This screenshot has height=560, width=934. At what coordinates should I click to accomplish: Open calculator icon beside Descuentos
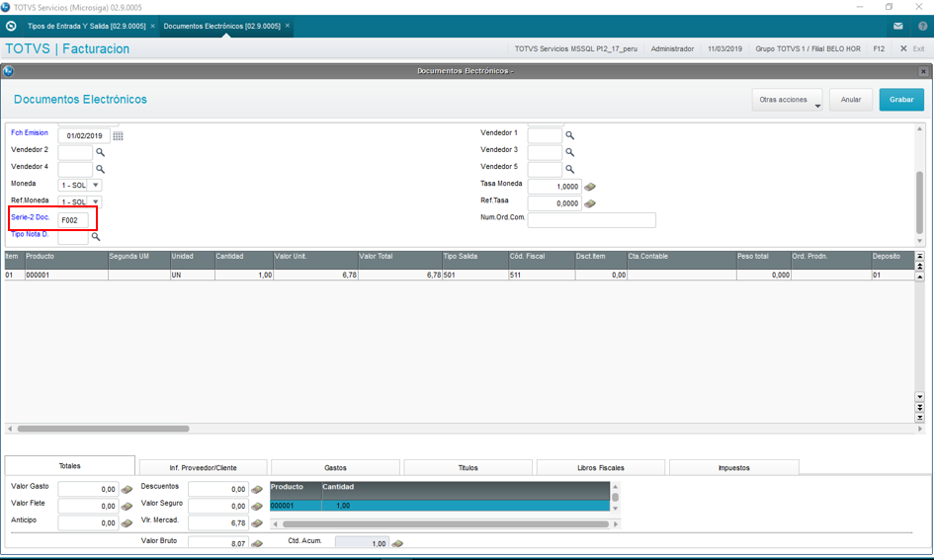[257, 489]
